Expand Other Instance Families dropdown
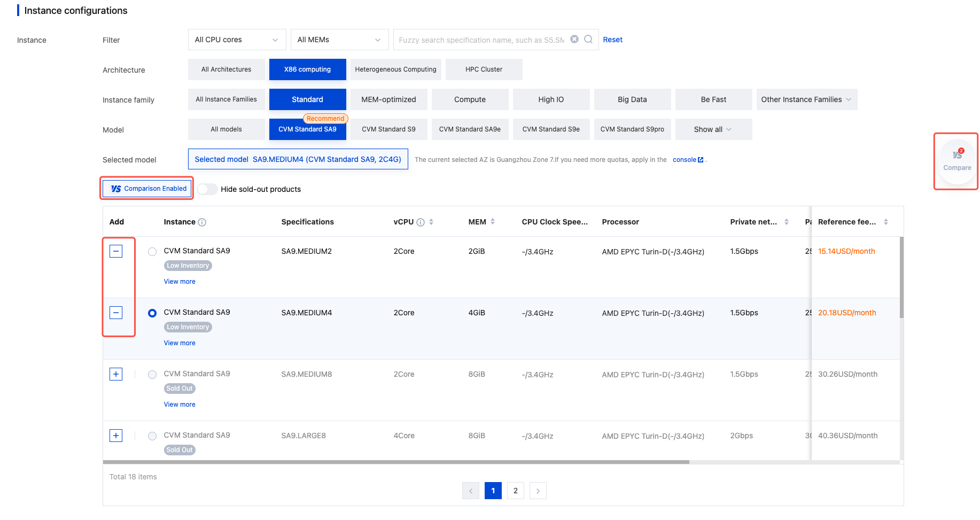980x520 pixels. [806, 99]
